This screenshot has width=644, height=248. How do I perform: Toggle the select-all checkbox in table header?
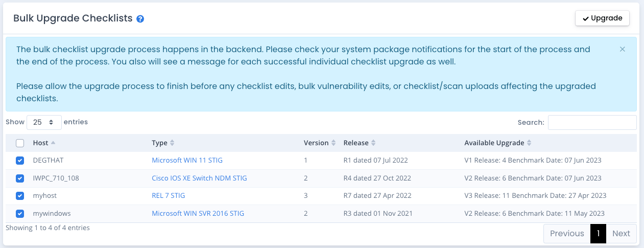(20, 143)
